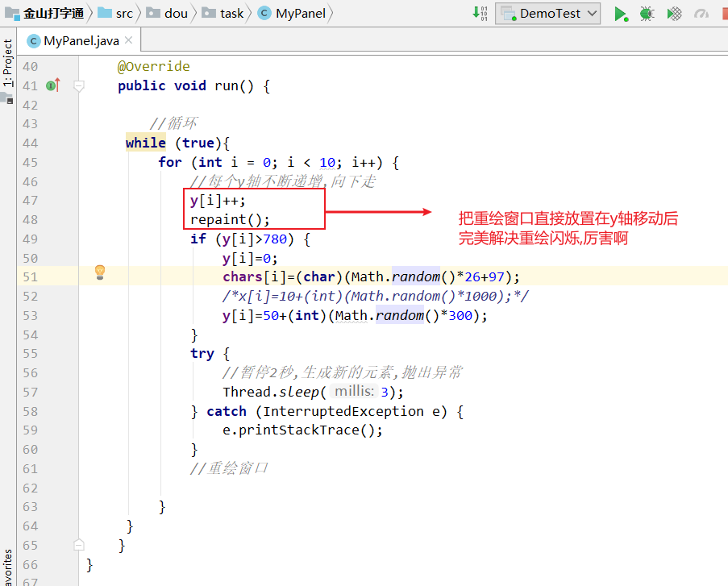
Task: Start debugging with the bug icon
Action: pos(647,14)
